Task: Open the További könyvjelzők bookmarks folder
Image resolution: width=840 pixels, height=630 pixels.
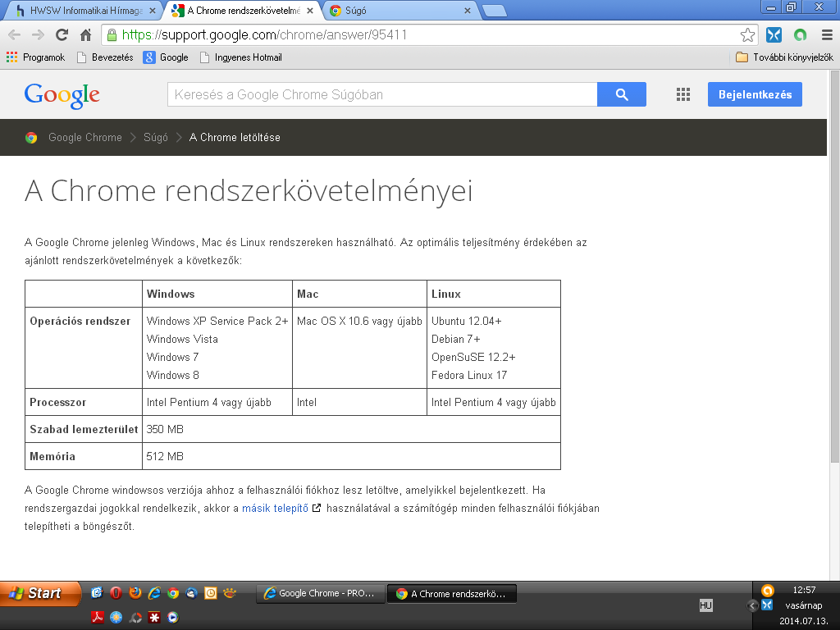Action: 784,57
